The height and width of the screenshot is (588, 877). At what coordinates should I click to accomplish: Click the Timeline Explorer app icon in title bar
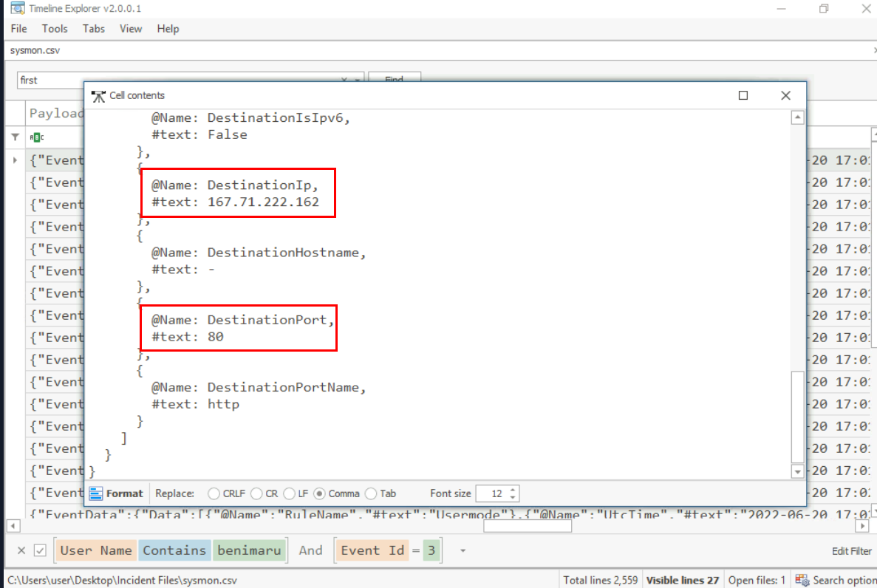18,8
